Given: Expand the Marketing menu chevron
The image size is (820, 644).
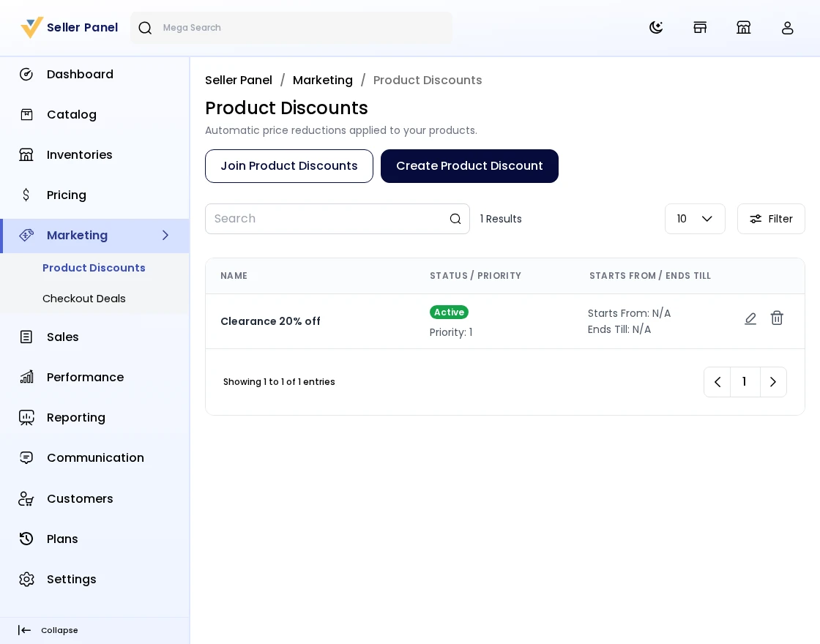Looking at the screenshot, I should click(x=165, y=235).
